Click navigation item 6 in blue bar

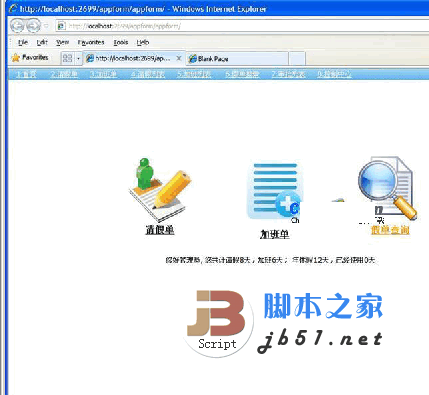coord(242,74)
